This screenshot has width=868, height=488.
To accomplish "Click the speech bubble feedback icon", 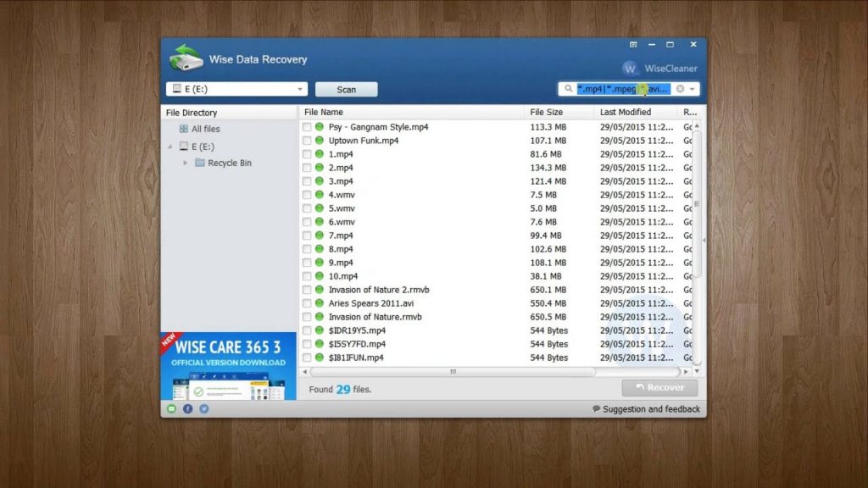I will [x=596, y=409].
